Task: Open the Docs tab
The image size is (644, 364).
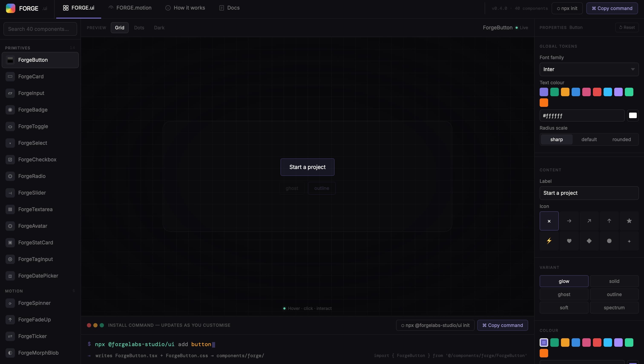Action: point(229,8)
